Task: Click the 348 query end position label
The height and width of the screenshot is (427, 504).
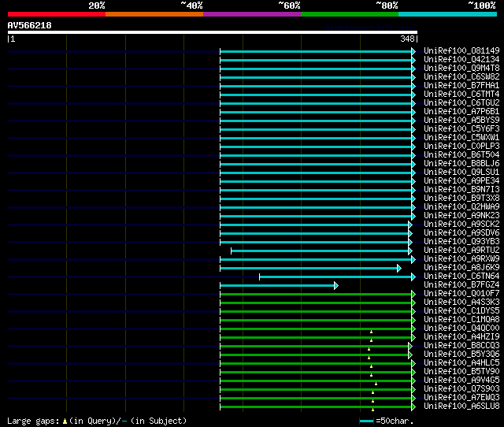Action: [407, 39]
